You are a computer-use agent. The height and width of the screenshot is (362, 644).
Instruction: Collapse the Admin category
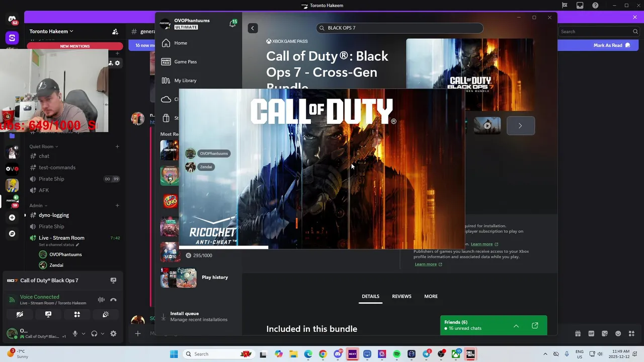[38, 205]
